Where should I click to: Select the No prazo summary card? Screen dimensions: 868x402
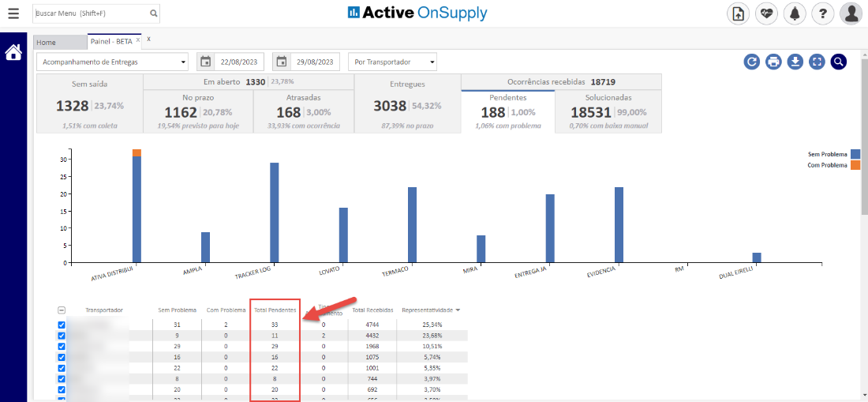[198, 111]
